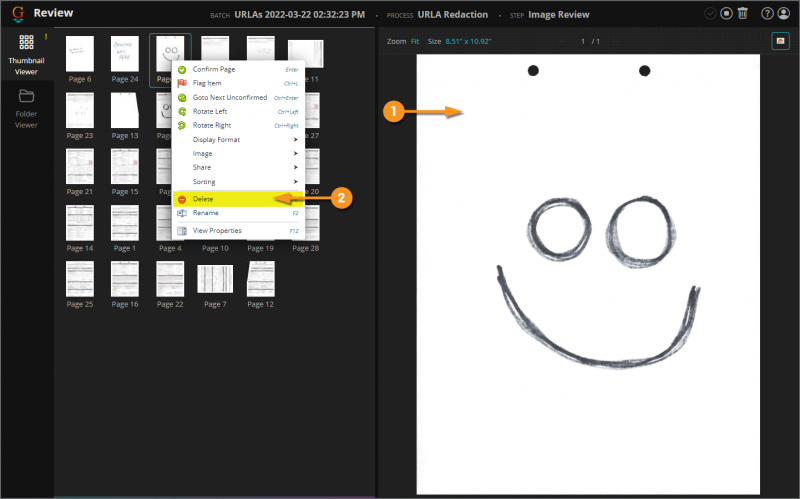The height and width of the screenshot is (499, 800).
Task: Click the Page 10 label
Action: pos(215,248)
